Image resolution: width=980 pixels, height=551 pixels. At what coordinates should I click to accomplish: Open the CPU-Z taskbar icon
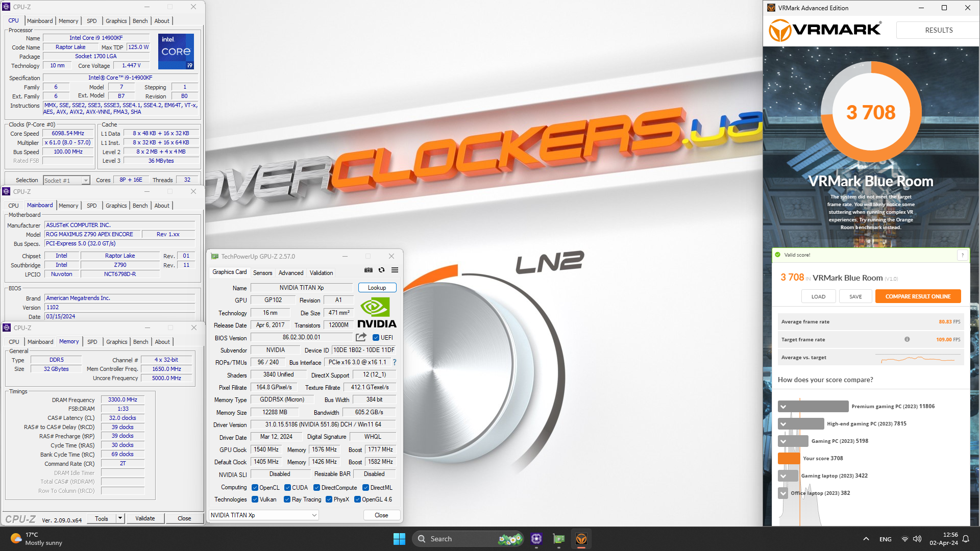pyautogui.click(x=536, y=539)
